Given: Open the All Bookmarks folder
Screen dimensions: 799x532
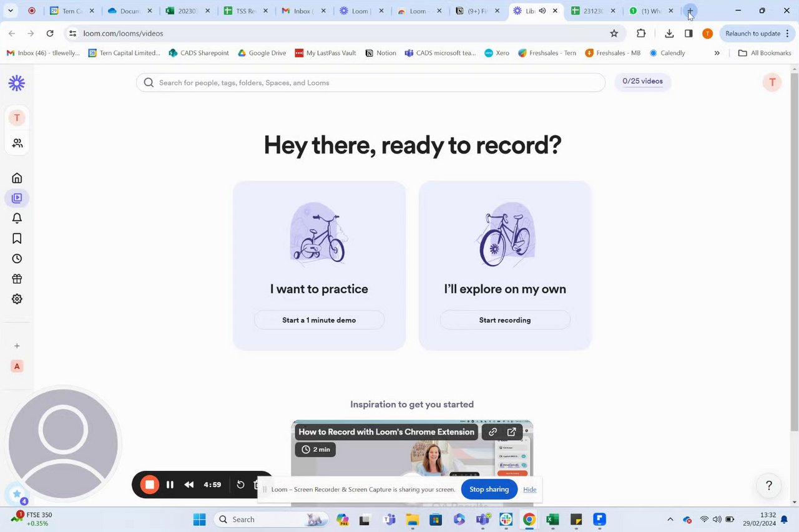Looking at the screenshot, I should [x=764, y=53].
